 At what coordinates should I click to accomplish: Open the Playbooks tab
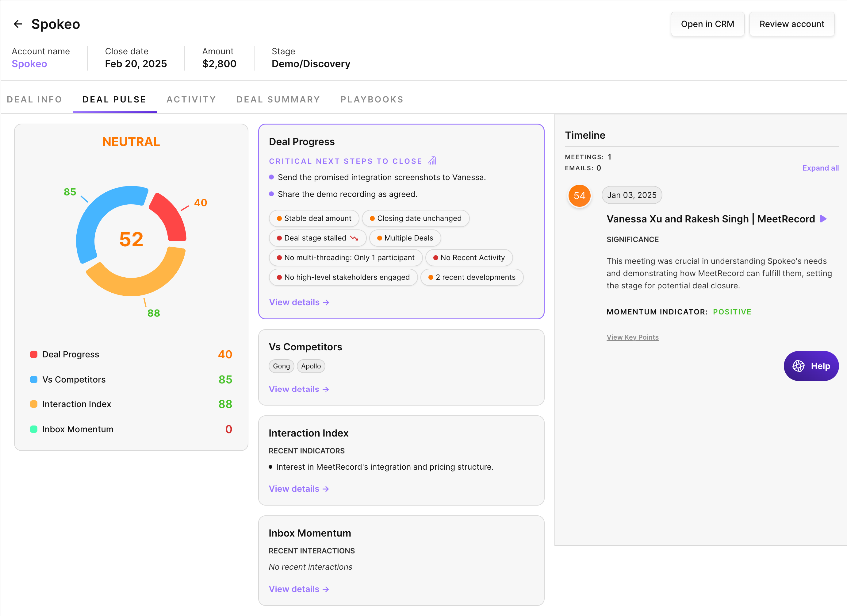[372, 99]
